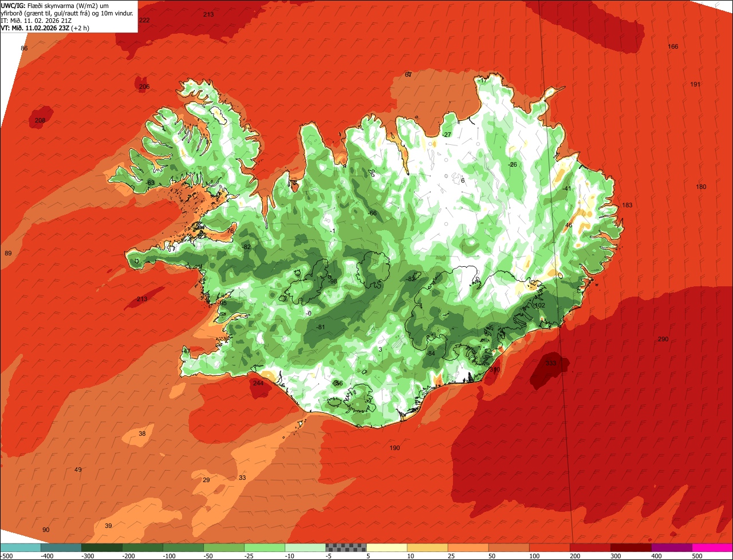
Task: Click the value -66 in central north Iceland
Action: click(x=372, y=213)
